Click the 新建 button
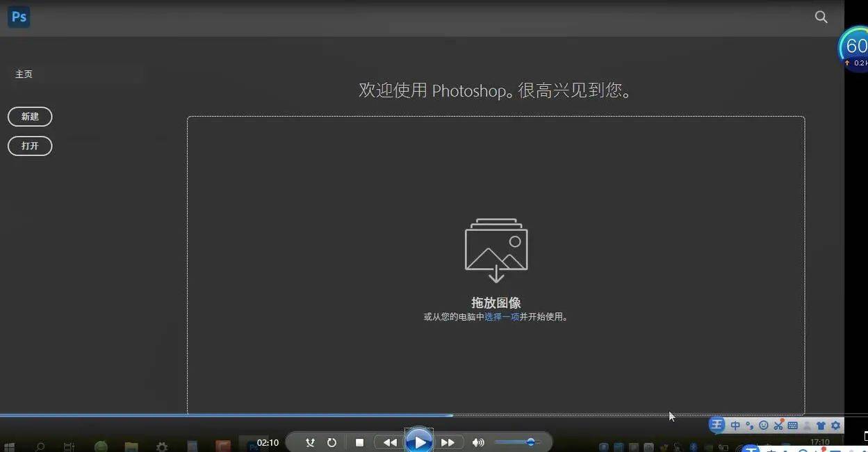 point(30,117)
